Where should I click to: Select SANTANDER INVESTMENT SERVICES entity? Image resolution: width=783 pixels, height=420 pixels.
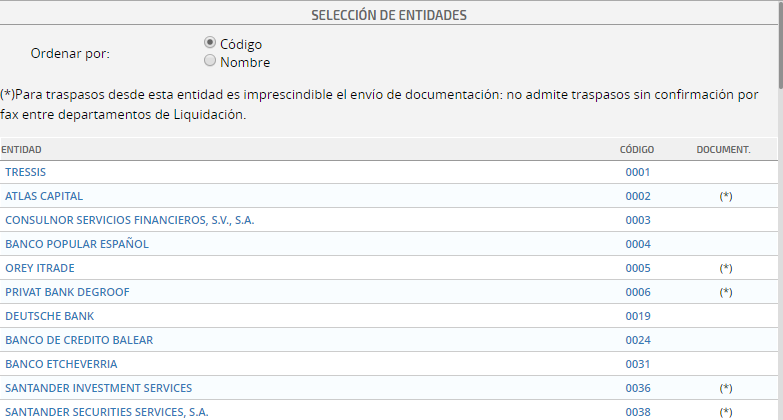tap(98, 388)
